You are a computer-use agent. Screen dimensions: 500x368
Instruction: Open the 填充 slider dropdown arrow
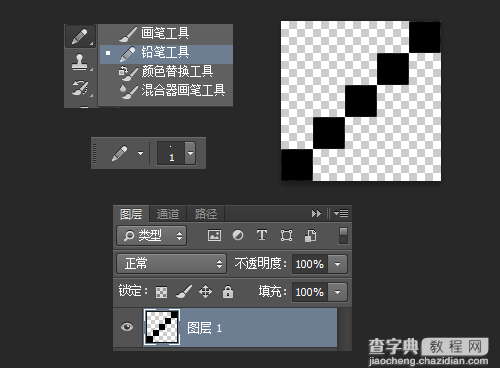pyautogui.click(x=338, y=292)
